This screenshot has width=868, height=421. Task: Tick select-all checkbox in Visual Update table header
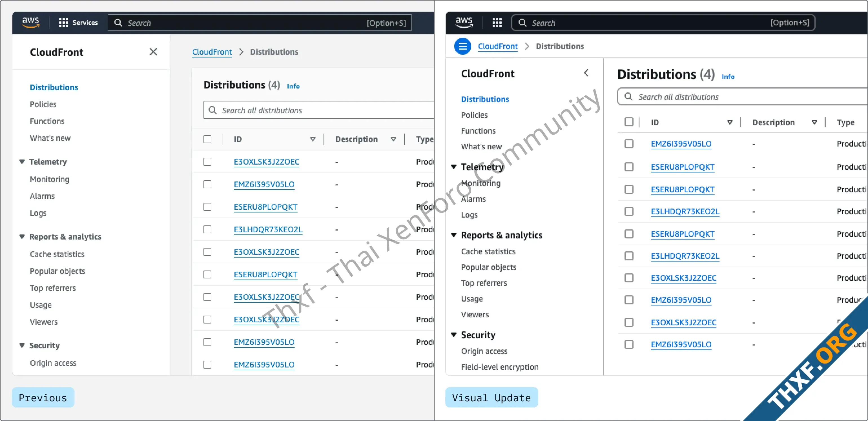click(x=629, y=121)
